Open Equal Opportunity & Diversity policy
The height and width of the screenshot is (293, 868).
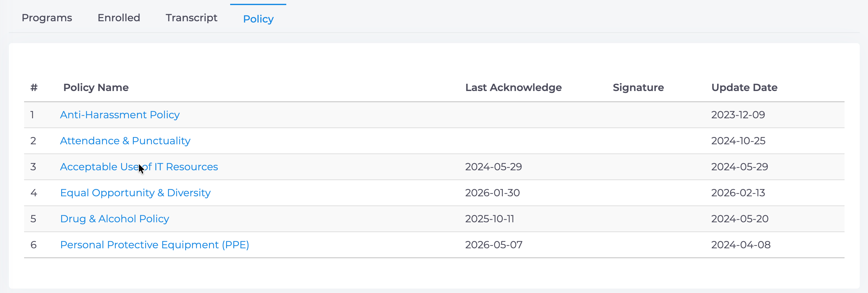click(x=135, y=193)
